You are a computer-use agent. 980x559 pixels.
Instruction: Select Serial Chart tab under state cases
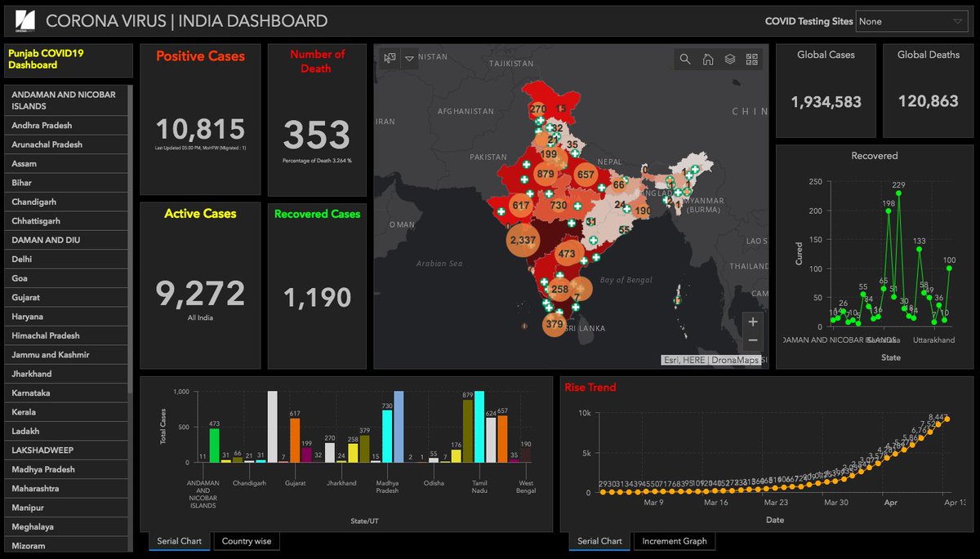coord(179,540)
